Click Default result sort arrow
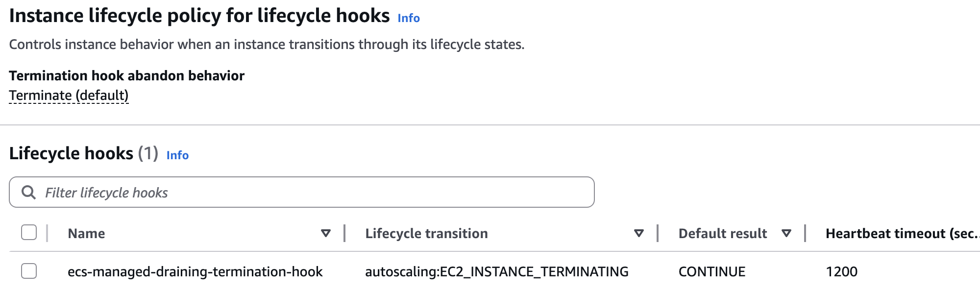 click(x=786, y=233)
